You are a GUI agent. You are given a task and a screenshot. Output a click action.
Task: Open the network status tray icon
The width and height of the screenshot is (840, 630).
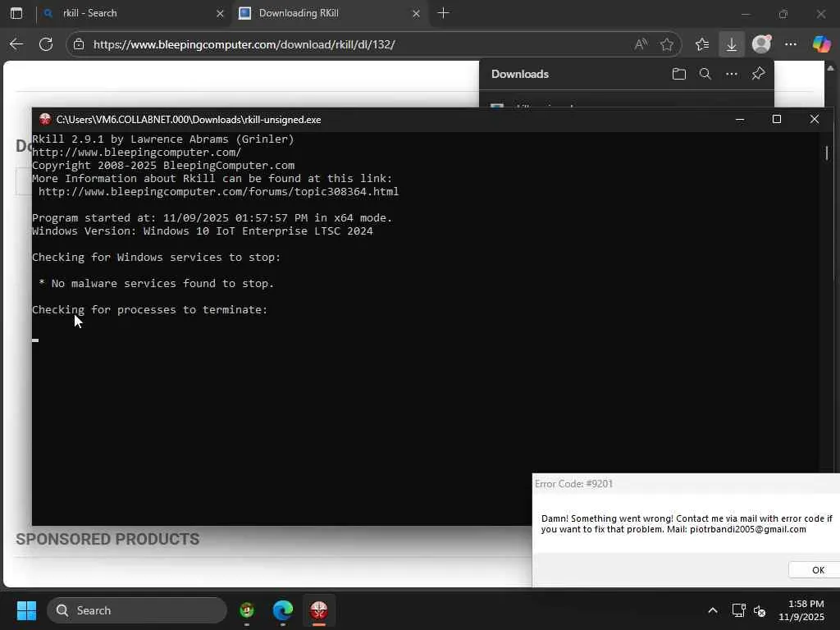[x=738, y=610]
